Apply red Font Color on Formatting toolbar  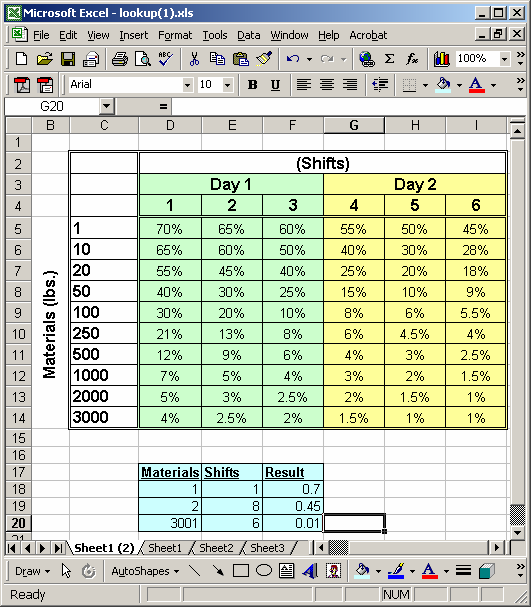(x=476, y=85)
